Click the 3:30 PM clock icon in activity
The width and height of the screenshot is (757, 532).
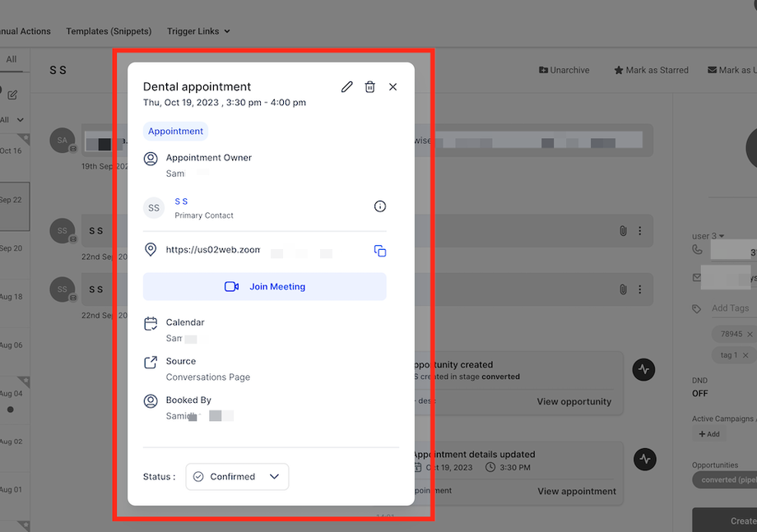[x=490, y=467]
